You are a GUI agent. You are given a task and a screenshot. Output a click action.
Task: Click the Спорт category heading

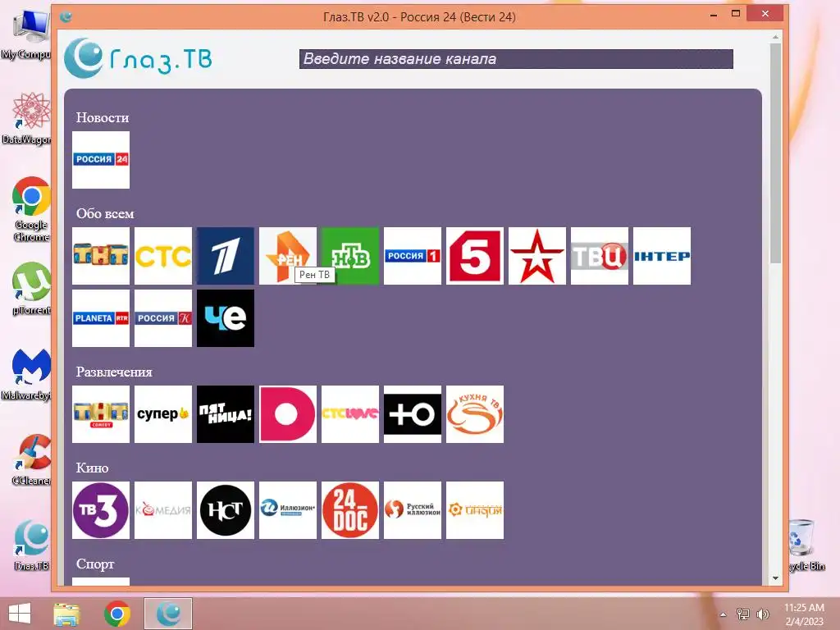point(95,564)
